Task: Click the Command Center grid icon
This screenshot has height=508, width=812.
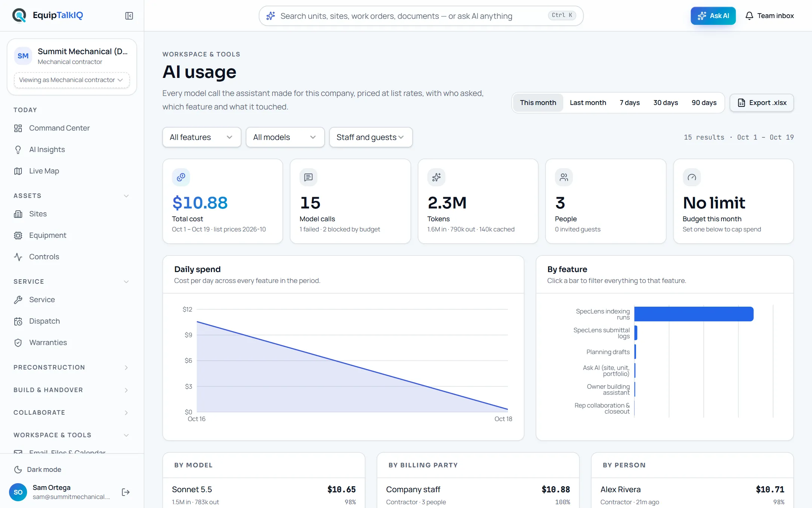Action: pos(18,128)
